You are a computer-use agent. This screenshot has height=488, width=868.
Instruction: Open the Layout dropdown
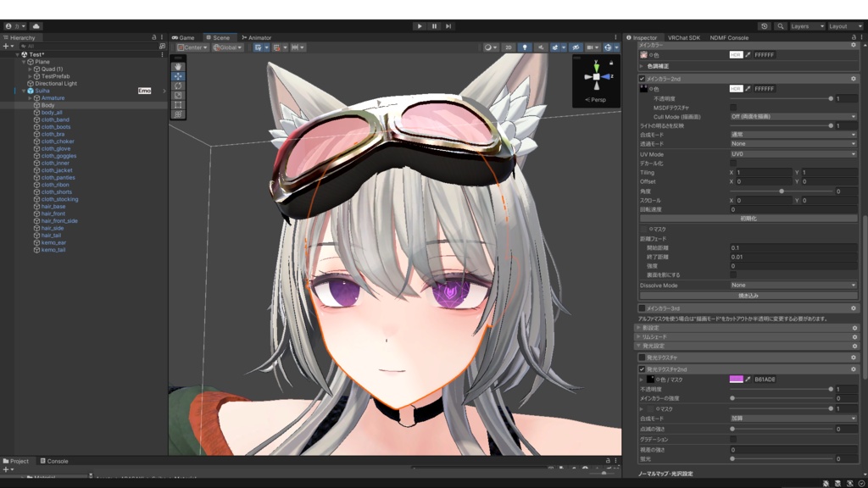[845, 26]
